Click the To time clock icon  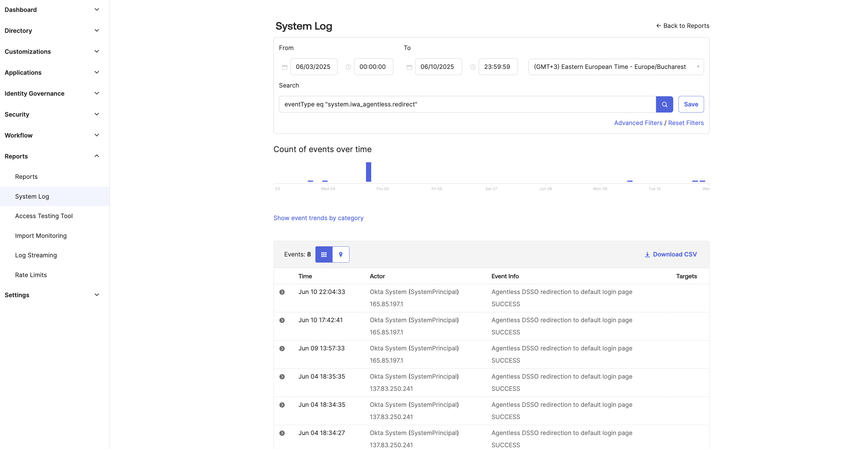(473, 67)
